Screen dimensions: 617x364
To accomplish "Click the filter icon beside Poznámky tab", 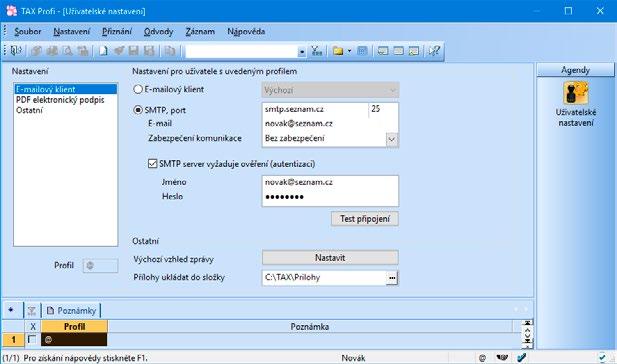I will 32,311.
